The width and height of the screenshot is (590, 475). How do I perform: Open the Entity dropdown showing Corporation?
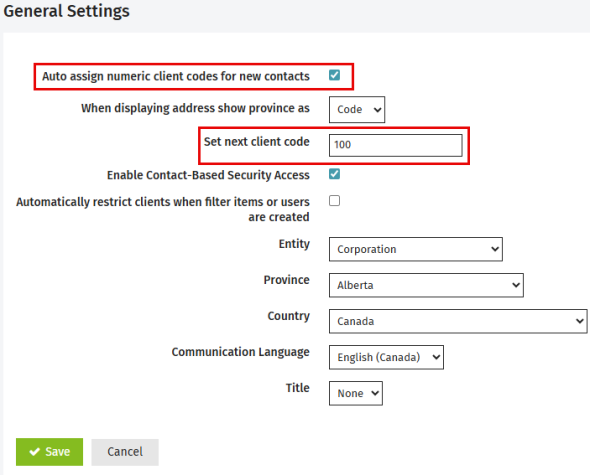click(x=415, y=249)
